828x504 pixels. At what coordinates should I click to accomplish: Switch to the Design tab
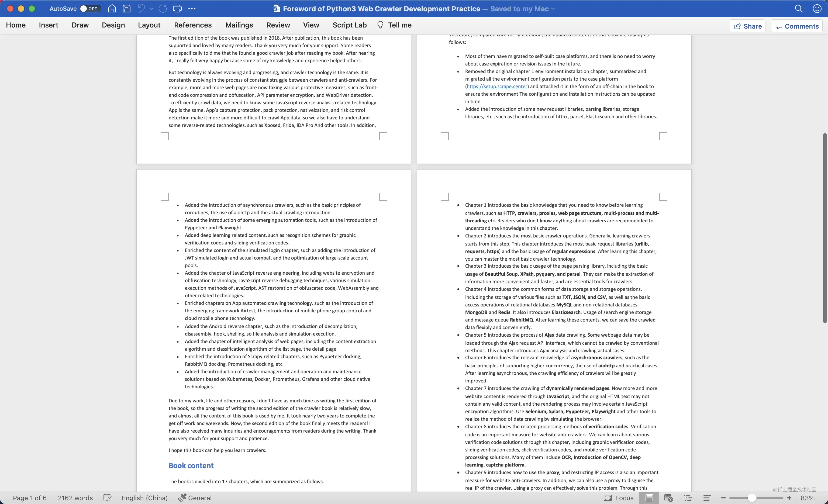click(x=113, y=25)
